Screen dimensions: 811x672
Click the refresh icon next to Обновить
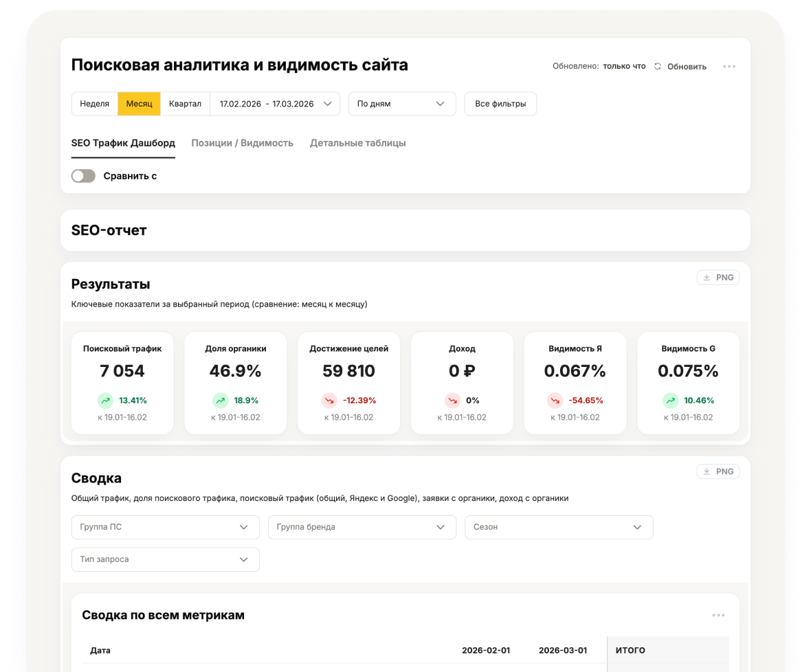[657, 66]
